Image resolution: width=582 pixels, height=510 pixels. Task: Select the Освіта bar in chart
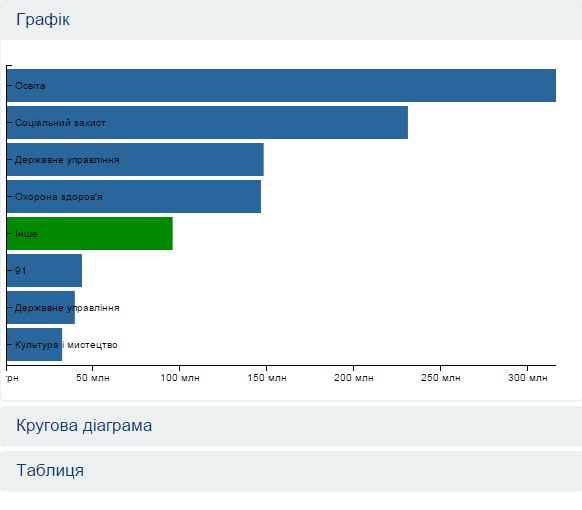coord(281,85)
